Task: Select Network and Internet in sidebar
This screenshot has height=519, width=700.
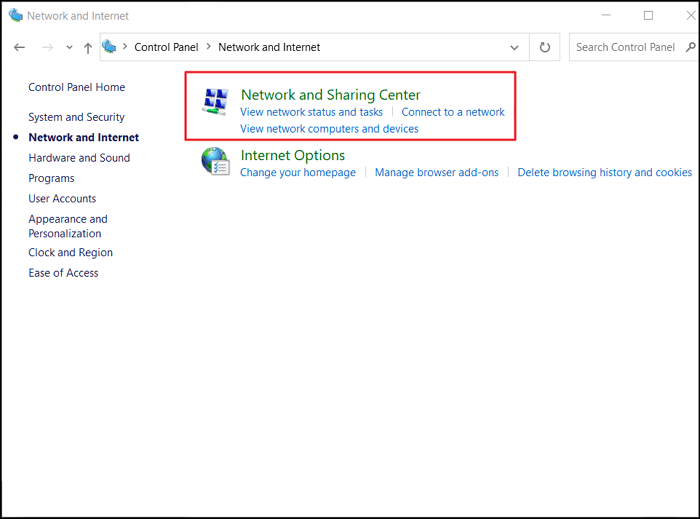Action: point(83,137)
